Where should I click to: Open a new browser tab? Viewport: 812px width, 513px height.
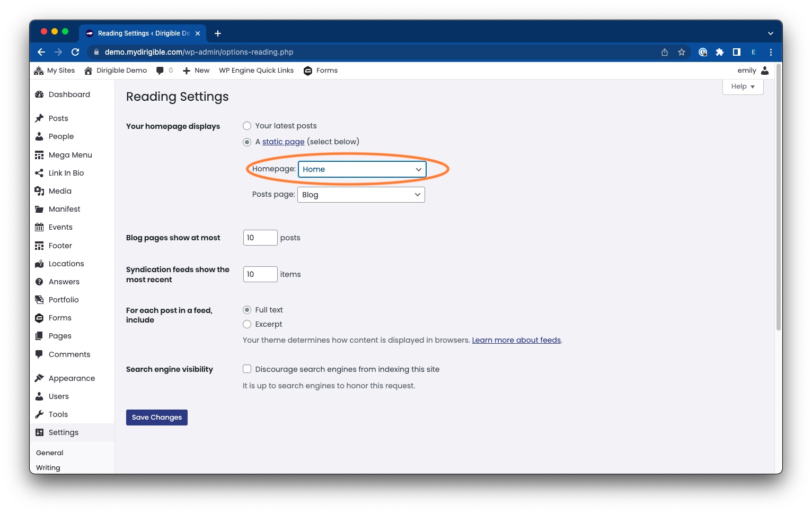click(x=218, y=33)
